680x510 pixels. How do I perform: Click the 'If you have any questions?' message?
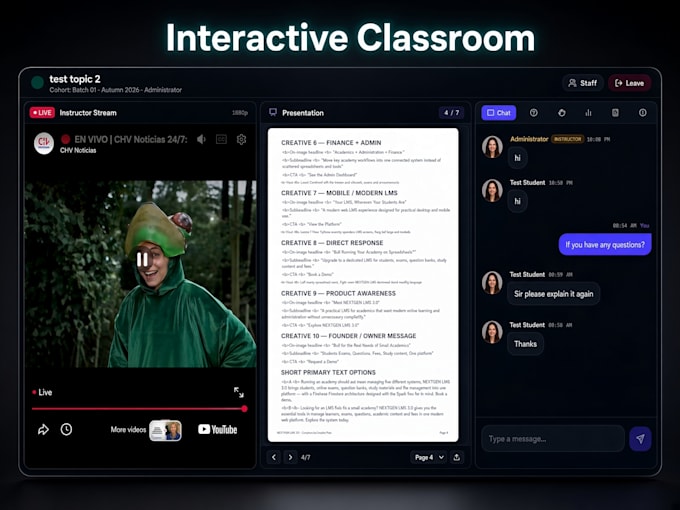point(605,245)
